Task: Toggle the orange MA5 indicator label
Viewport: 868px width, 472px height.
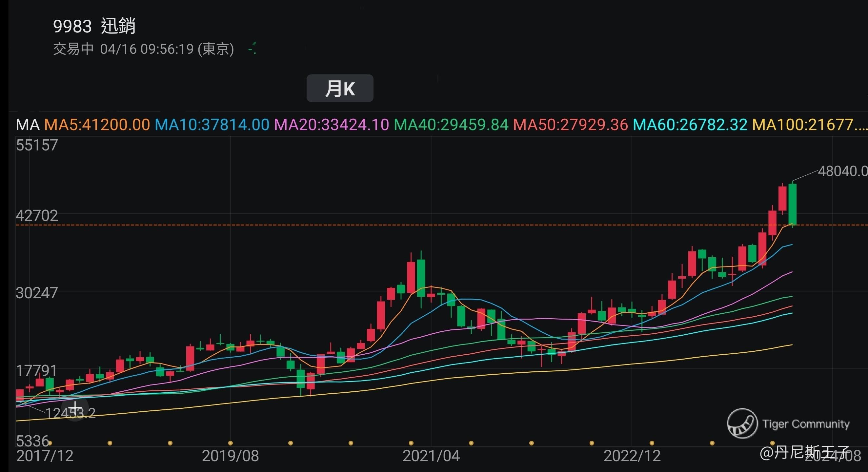Action: point(97,125)
